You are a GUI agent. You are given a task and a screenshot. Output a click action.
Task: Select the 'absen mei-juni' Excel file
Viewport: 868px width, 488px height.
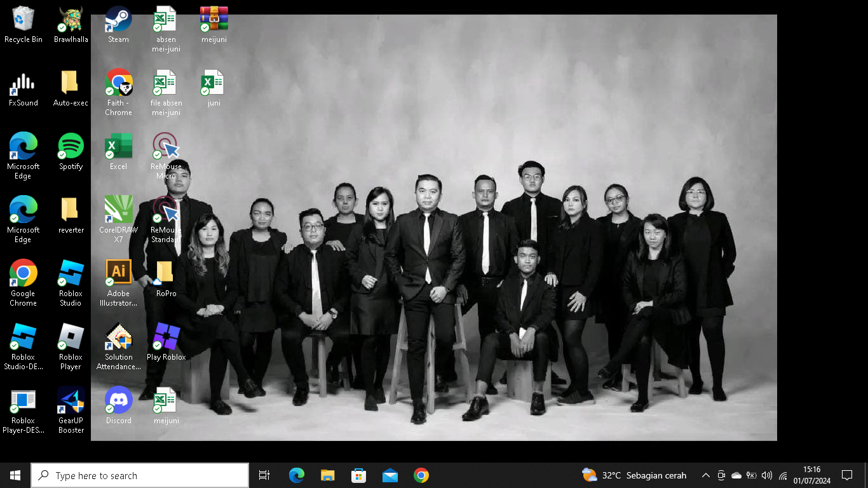[166, 29]
